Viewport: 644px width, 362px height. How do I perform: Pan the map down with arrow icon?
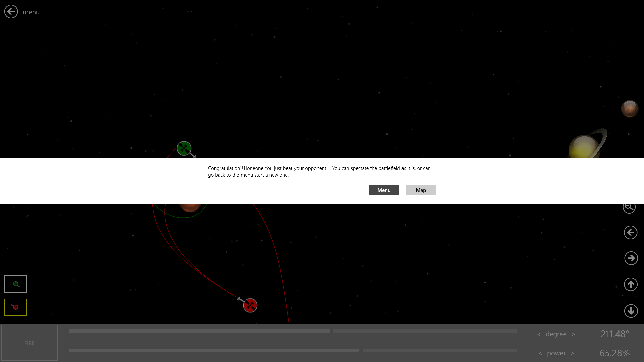(631, 311)
